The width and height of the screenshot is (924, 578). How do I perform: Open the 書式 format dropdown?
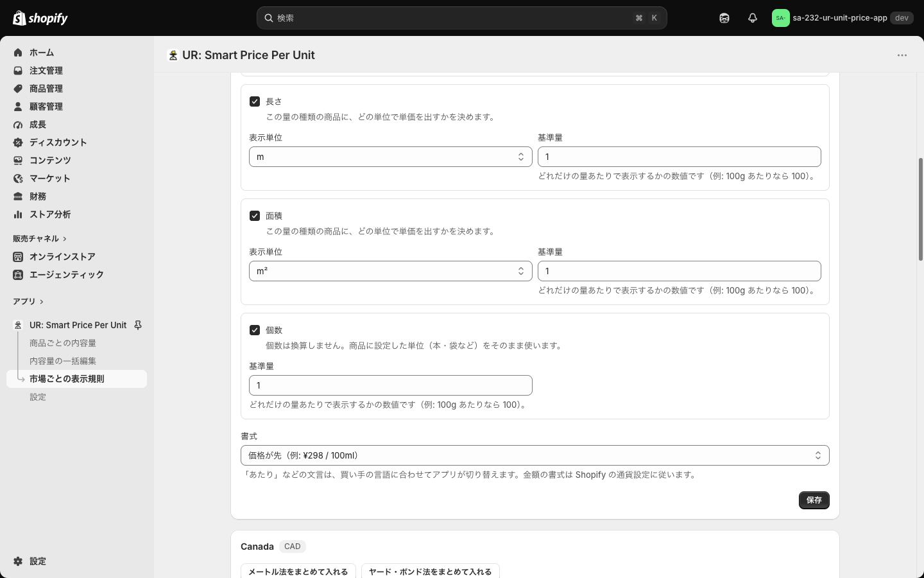[x=535, y=455]
